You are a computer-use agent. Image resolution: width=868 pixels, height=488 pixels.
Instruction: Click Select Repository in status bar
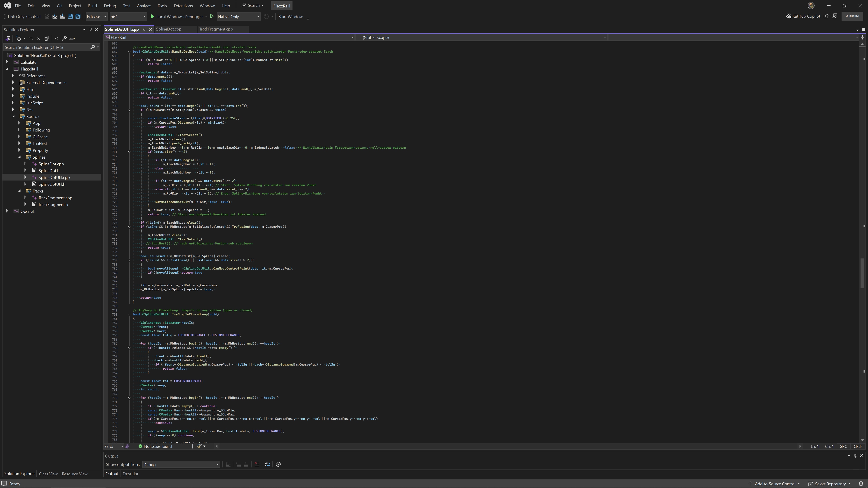(829, 484)
